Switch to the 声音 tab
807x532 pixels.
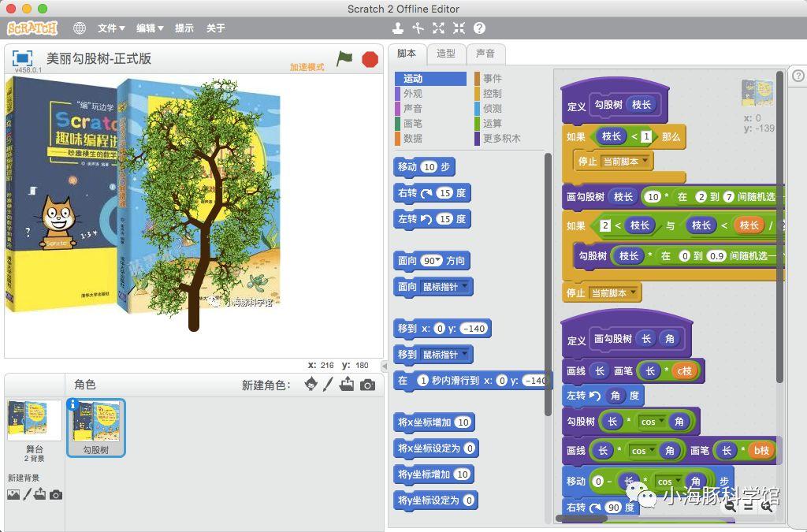click(x=485, y=54)
